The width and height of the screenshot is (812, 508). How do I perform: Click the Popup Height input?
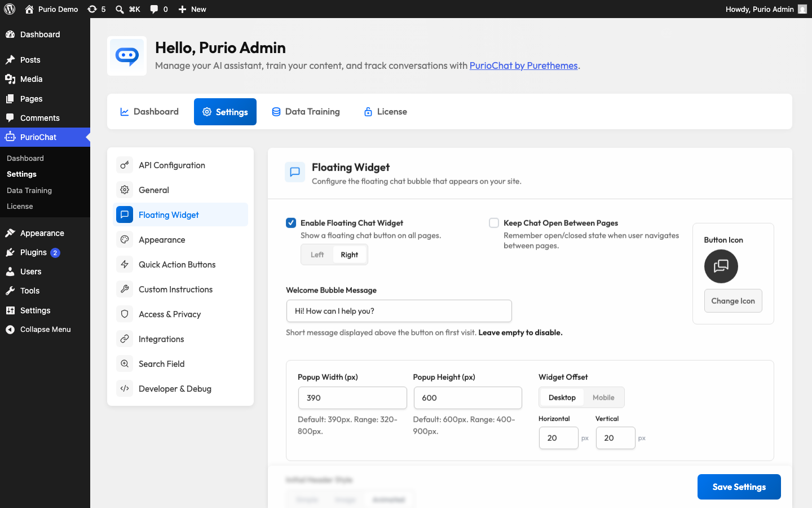point(468,398)
